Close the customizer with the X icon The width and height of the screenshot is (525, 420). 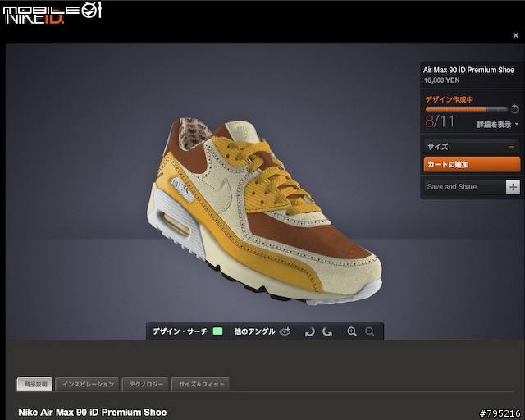click(x=516, y=35)
